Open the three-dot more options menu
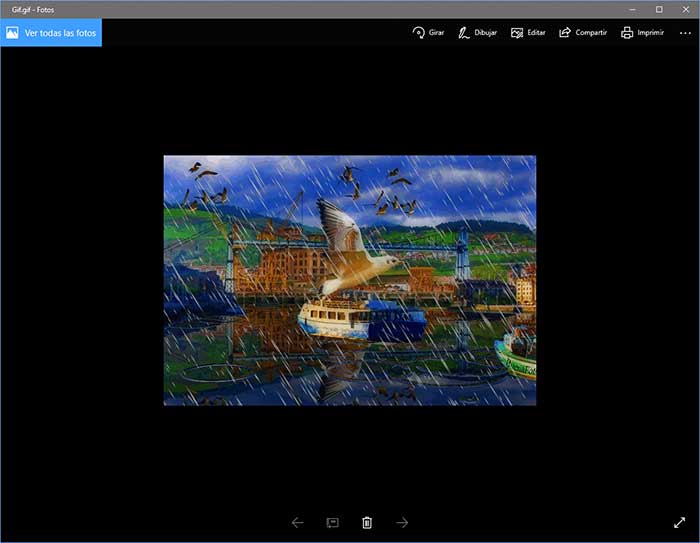 point(685,33)
